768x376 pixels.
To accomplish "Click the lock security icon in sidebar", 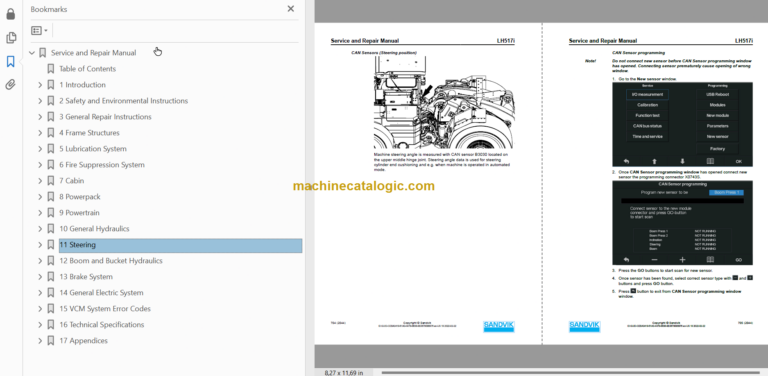I will 11,14.
